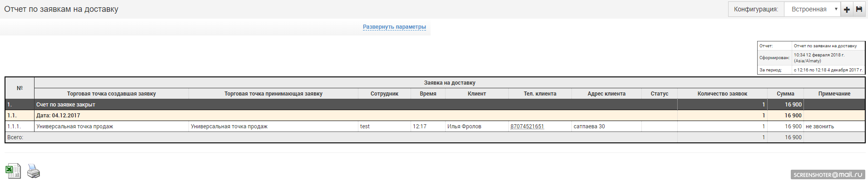
Task: Click the 'Торговая точка принимающая заявку' column header
Action: pyautogui.click(x=273, y=94)
